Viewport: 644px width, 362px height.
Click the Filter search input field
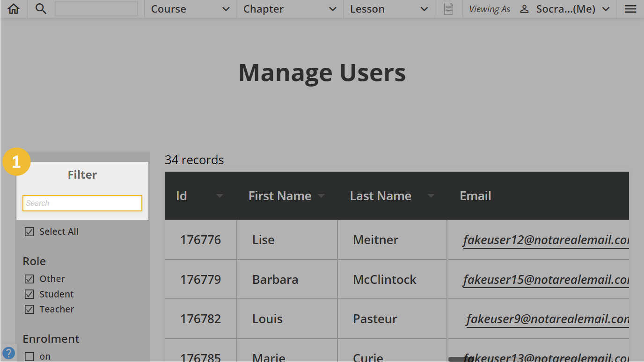click(82, 203)
